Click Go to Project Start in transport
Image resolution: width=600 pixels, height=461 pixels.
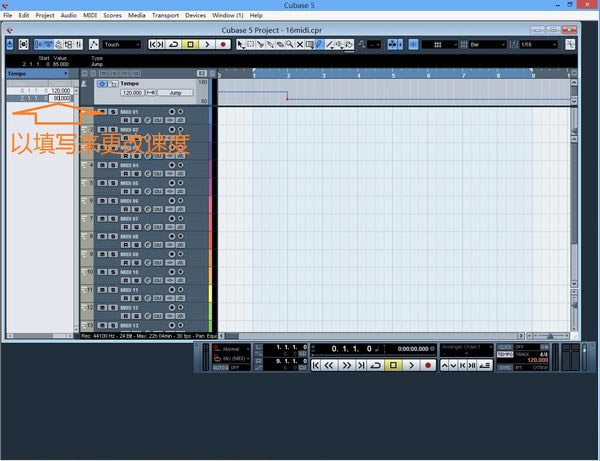click(x=315, y=366)
